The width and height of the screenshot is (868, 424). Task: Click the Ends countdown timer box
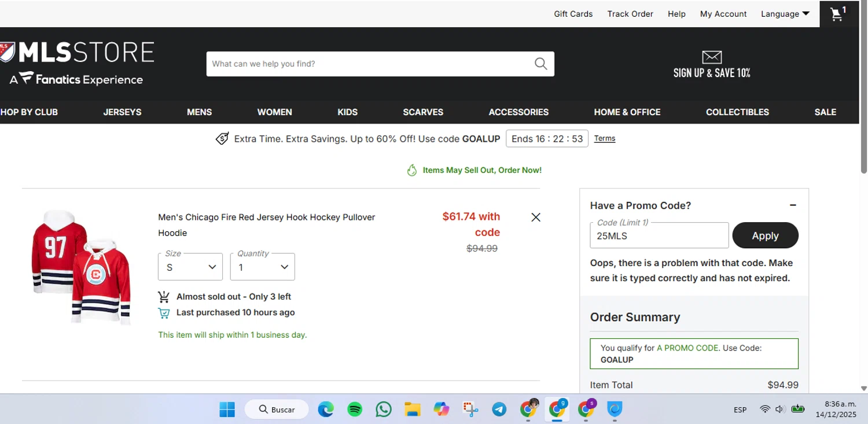pos(547,139)
